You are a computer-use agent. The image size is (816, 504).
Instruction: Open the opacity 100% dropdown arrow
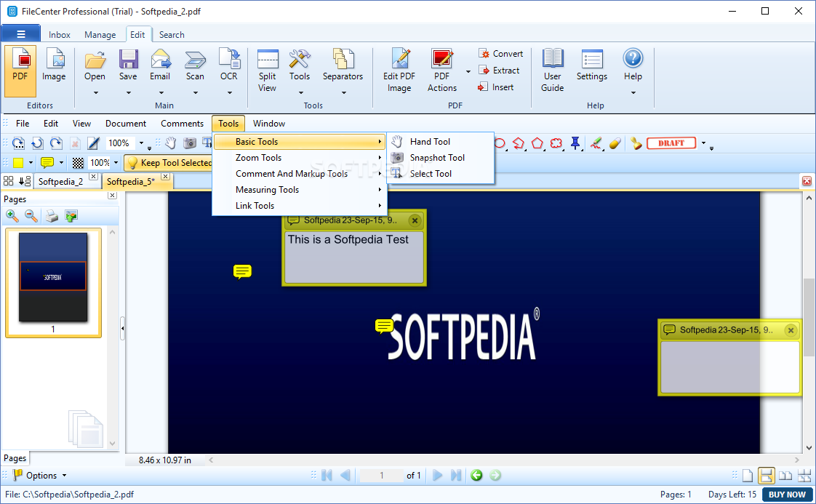pyautogui.click(x=116, y=163)
